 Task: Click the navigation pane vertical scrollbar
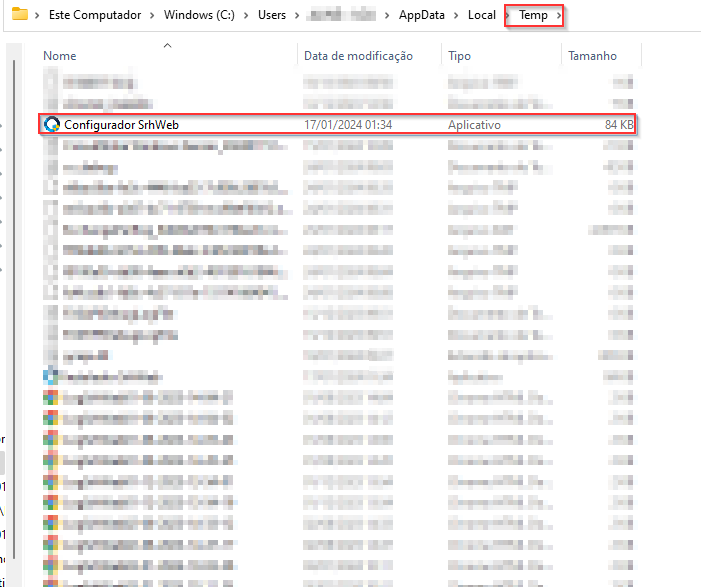[12, 300]
